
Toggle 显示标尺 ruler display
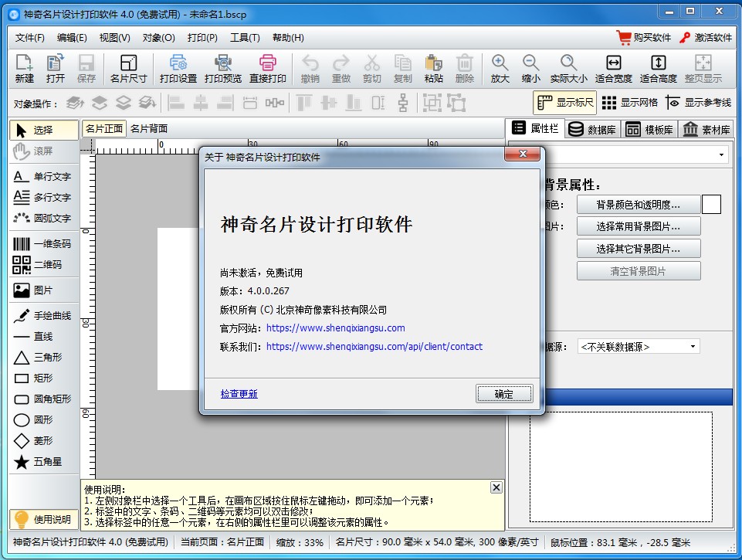tap(565, 103)
